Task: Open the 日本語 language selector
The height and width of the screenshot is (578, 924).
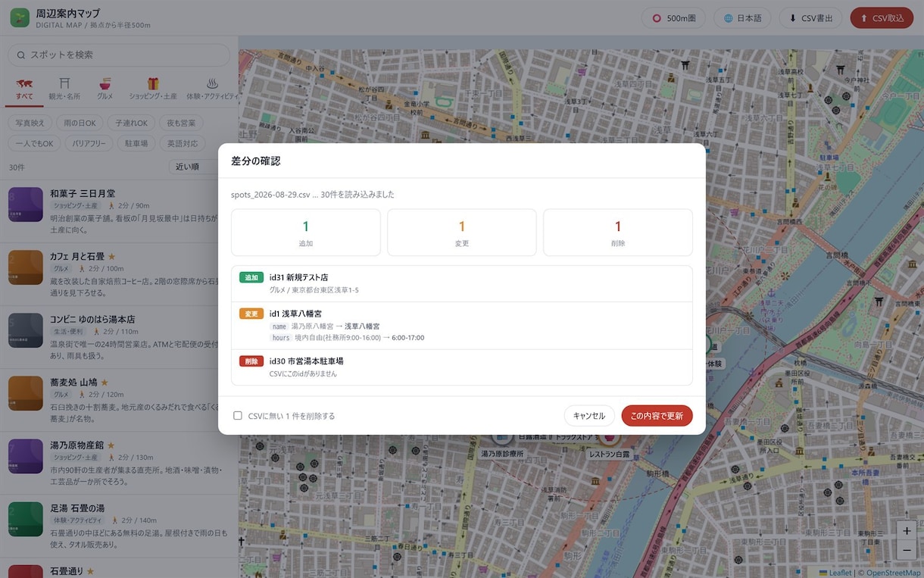Action: (742, 18)
